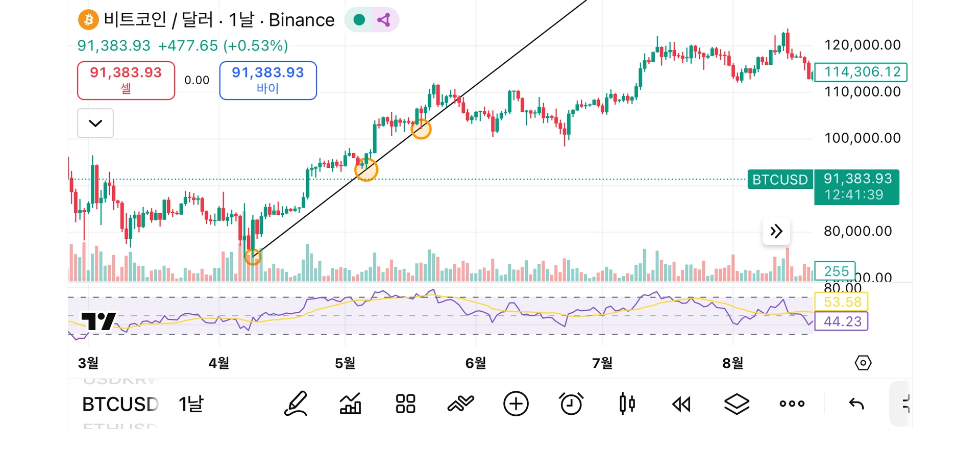Open the chart indicators icon
The image size is (980, 452).
click(350, 404)
